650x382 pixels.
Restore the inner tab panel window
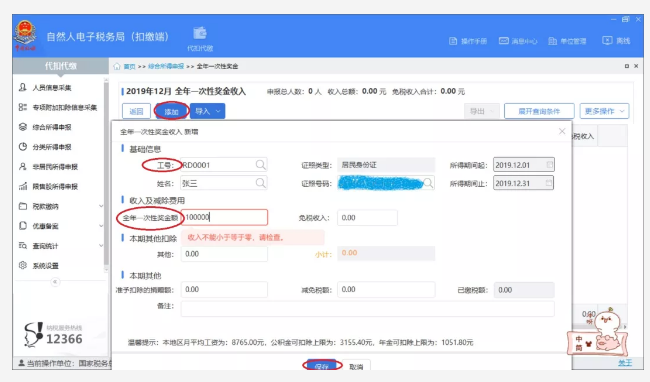(626, 66)
